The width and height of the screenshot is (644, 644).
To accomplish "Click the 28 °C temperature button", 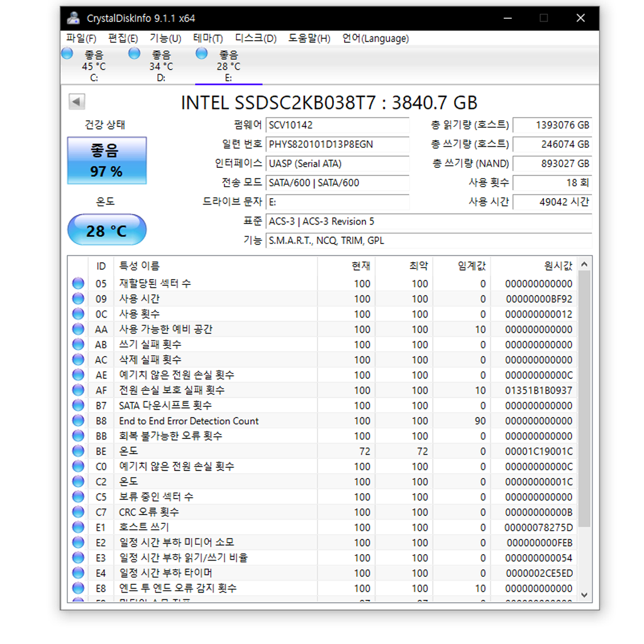I will click(x=107, y=230).
